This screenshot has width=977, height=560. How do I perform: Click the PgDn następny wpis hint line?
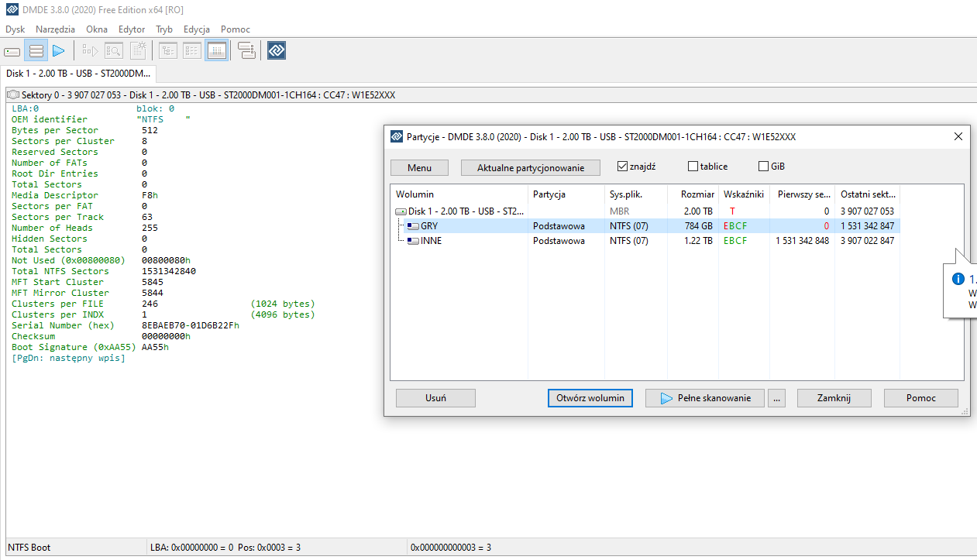click(x=68, y=358)
